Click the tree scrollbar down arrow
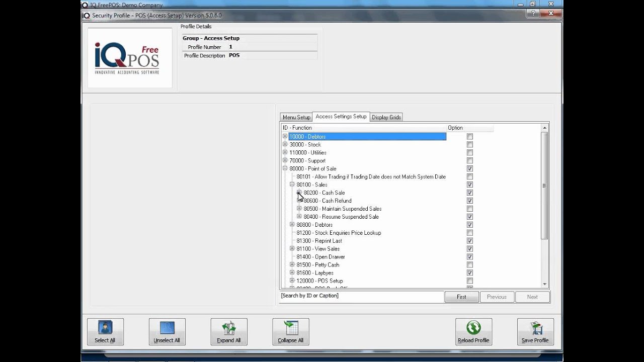 [544, 284]
